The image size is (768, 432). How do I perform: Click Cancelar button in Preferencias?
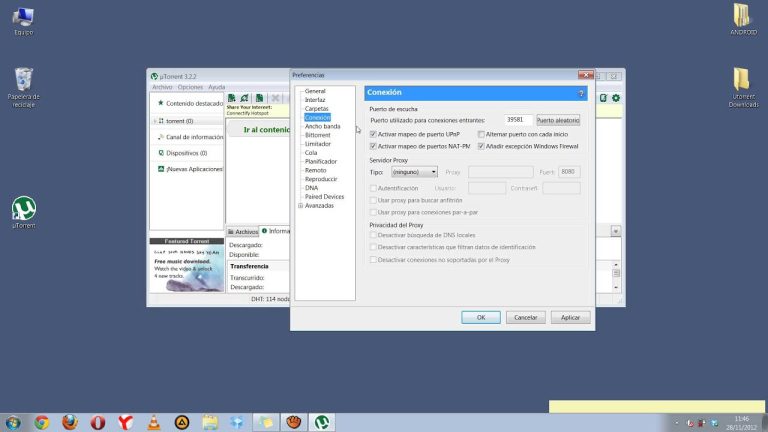point(526,317)
